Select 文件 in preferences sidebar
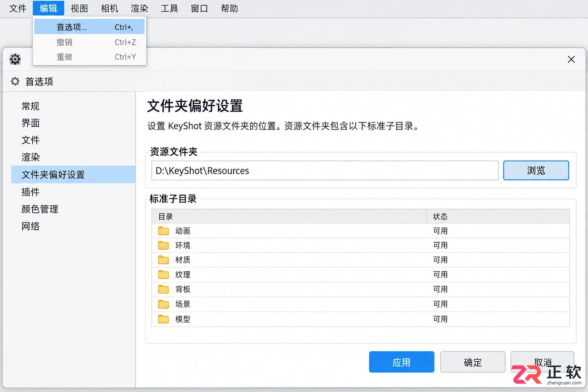Screen dimensions: 588x392 point(31,140)
